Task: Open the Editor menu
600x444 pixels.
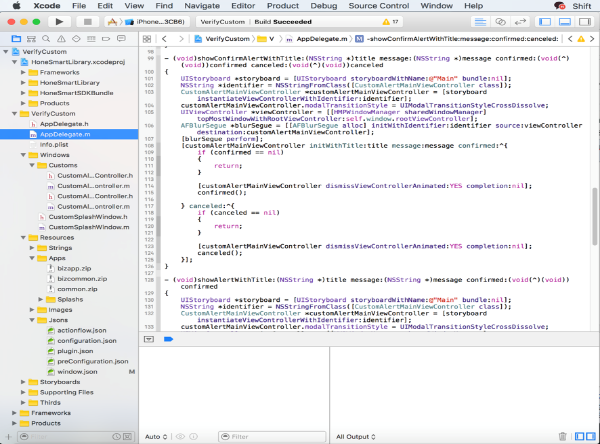Action: tap(243, 6)
